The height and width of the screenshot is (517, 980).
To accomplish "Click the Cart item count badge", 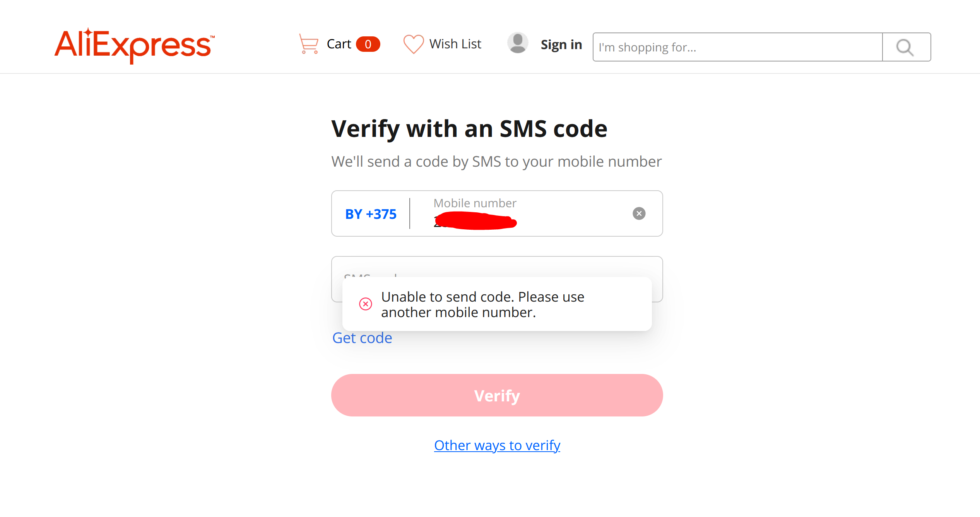I will (368, 44).
